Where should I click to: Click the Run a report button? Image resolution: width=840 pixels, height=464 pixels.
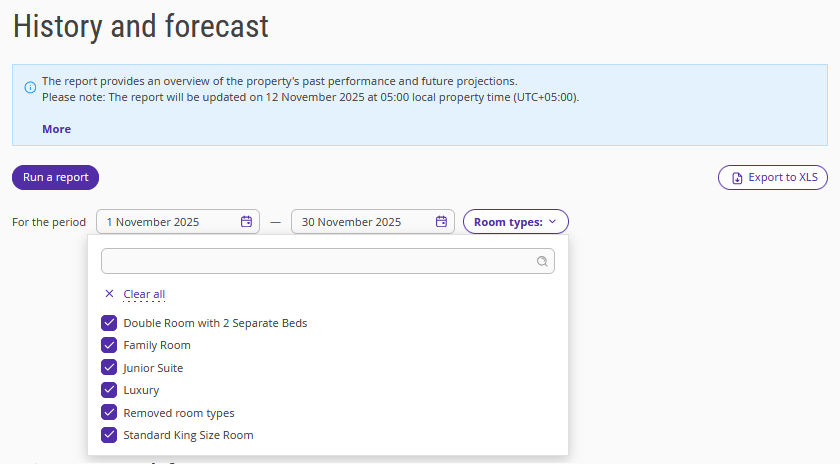[56, 177]
